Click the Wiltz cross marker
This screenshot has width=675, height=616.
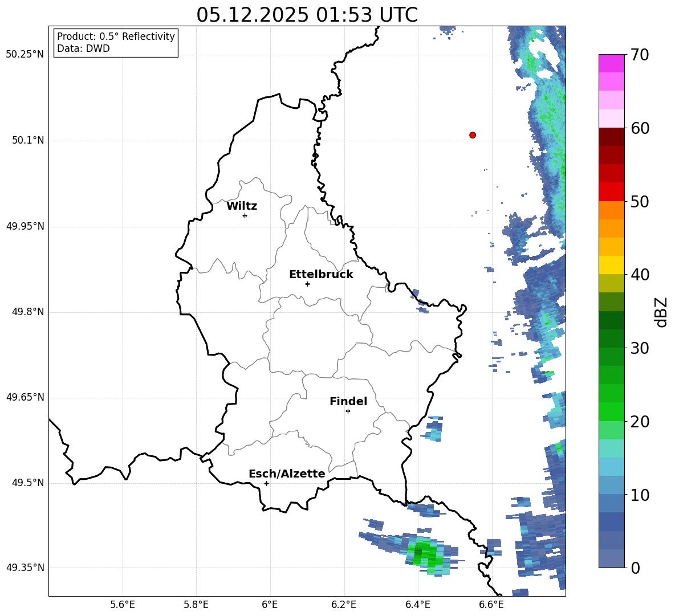(x=245, y=215)
